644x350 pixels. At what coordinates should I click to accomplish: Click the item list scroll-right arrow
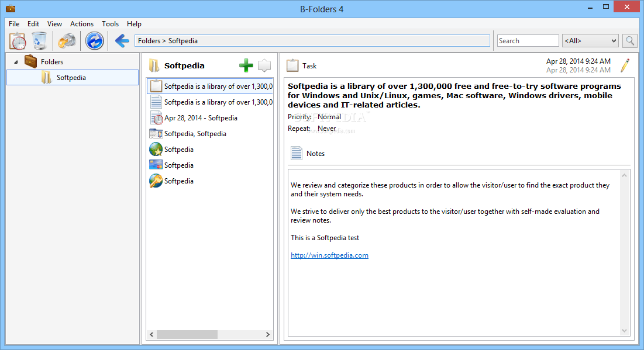(268, 334)
